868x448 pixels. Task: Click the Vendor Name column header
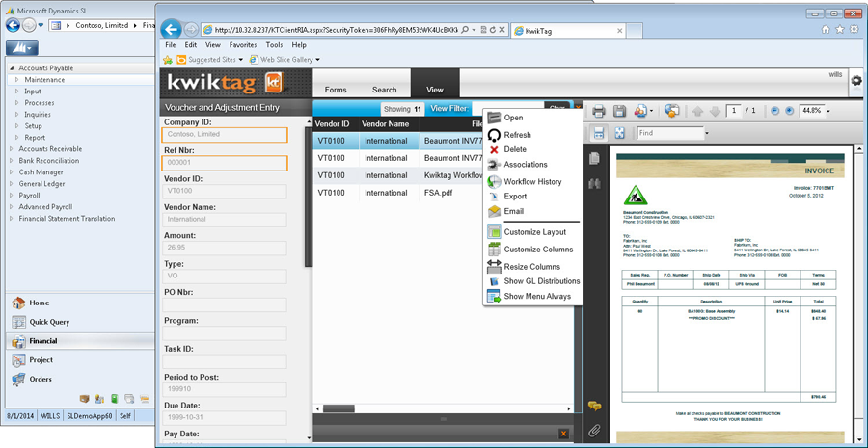click(x=385, y=124)
